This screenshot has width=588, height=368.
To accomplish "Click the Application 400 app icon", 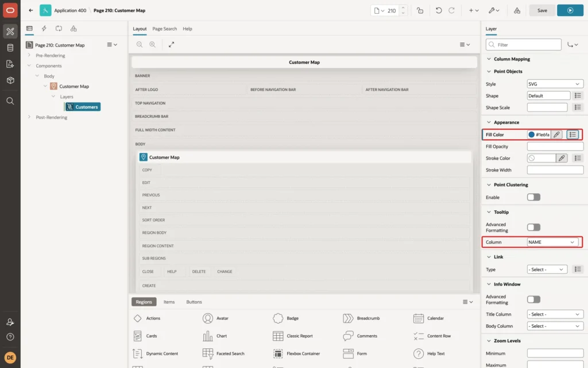I will (45, 10).
